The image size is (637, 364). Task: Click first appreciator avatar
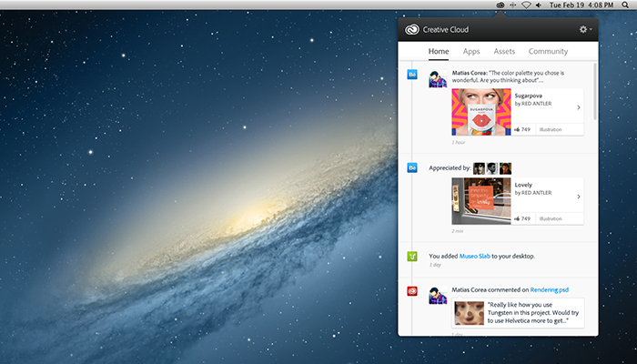[479, 168]
